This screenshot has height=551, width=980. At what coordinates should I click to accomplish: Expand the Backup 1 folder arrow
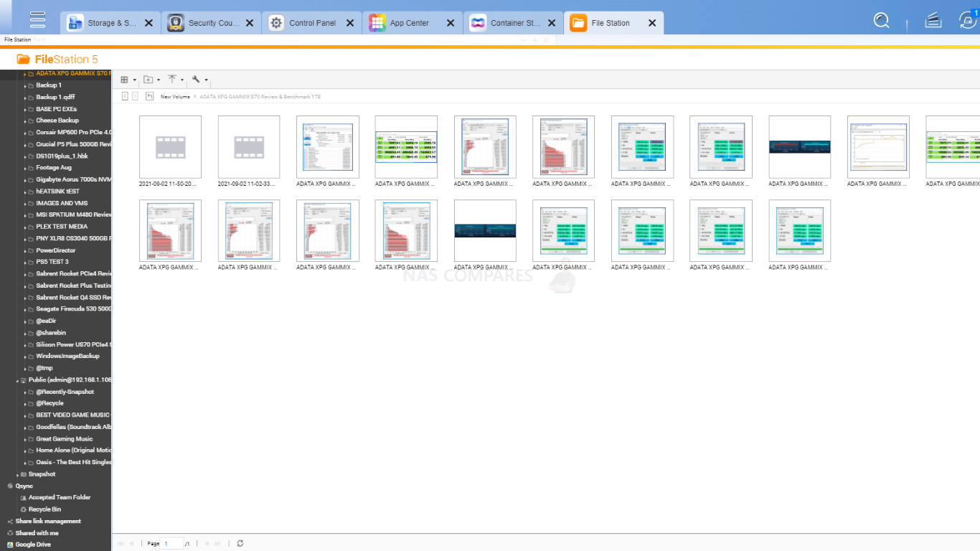(25, 85)
